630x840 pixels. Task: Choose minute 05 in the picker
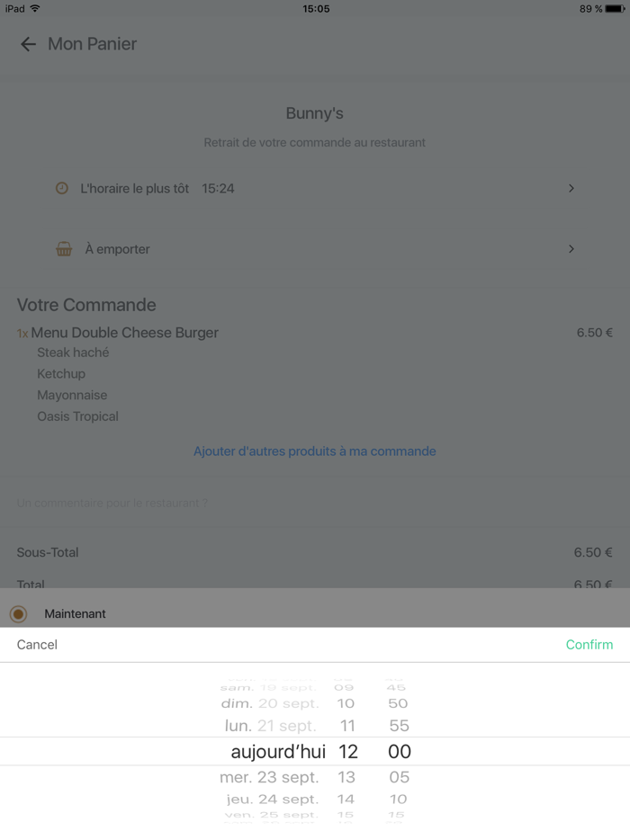click(399, 777)
